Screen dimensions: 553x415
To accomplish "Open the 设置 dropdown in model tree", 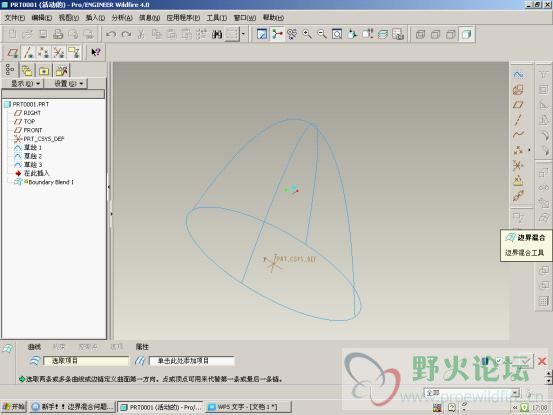I will pyautogui.click(x=68, y=84).
